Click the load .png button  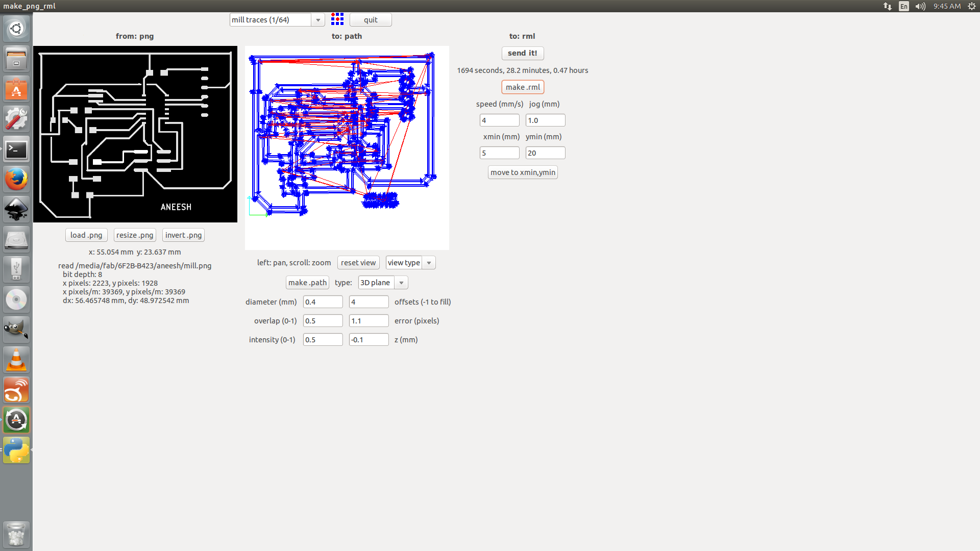pyautogui.click(x=86, y=235)
